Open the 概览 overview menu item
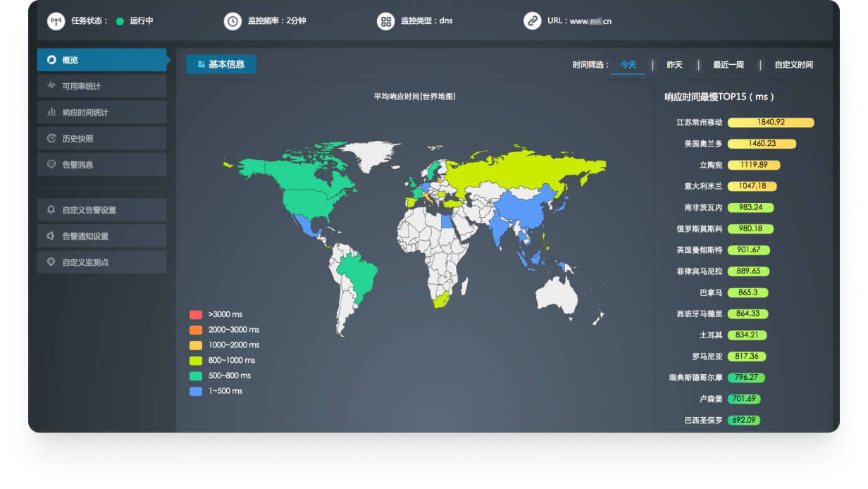 point(101,60)
